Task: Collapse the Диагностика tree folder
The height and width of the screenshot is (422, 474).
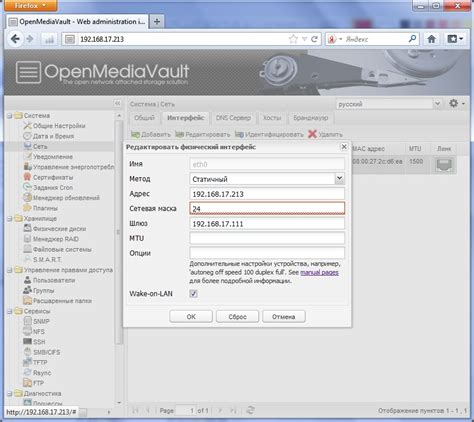Action: coord(10,394)
